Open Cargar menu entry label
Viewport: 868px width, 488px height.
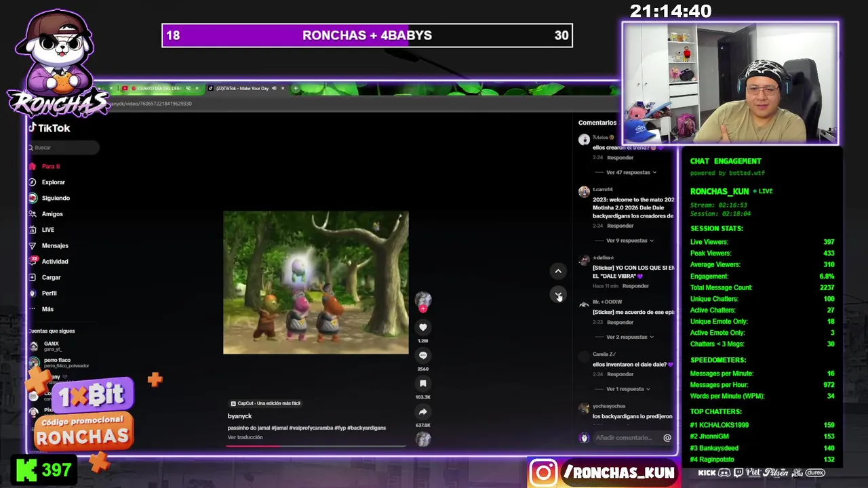coord(52,277)
